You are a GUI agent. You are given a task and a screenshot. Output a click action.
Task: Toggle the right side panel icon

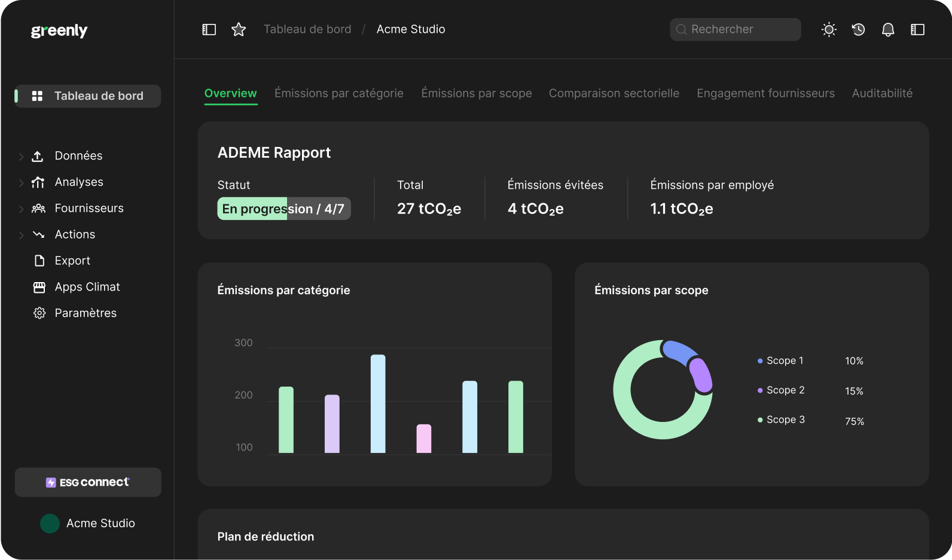[x=917, y=29]
